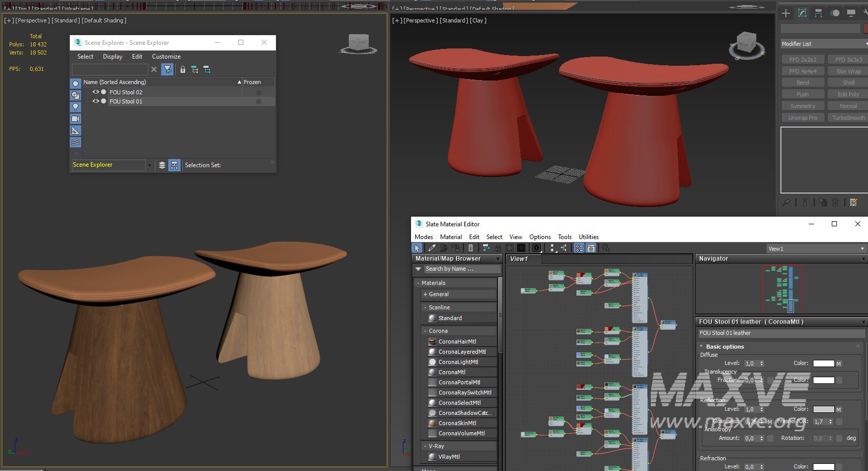Switch to sort by layer stack icon

pyautogui.click(x=162, y=165)
